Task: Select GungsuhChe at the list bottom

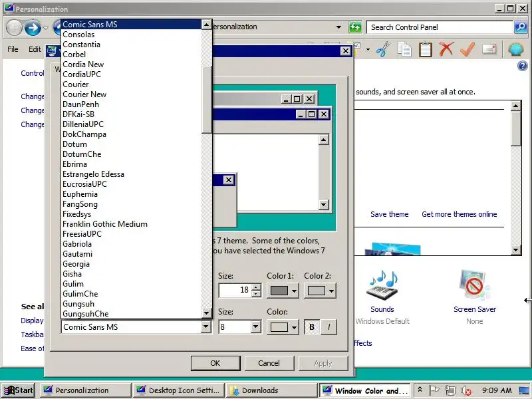Action: click(131, 314)
